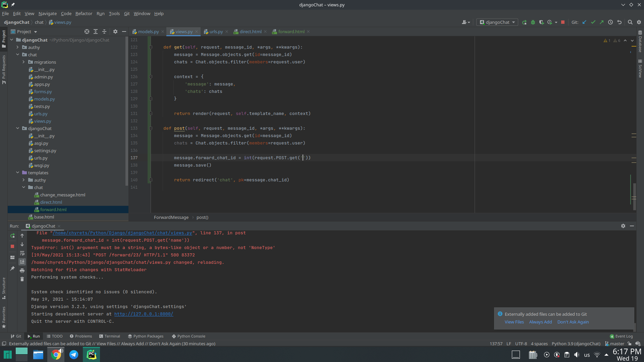644x362 pixels.
Task: Jump up the stack trace in Run console
Action: [x=22, y=236]
